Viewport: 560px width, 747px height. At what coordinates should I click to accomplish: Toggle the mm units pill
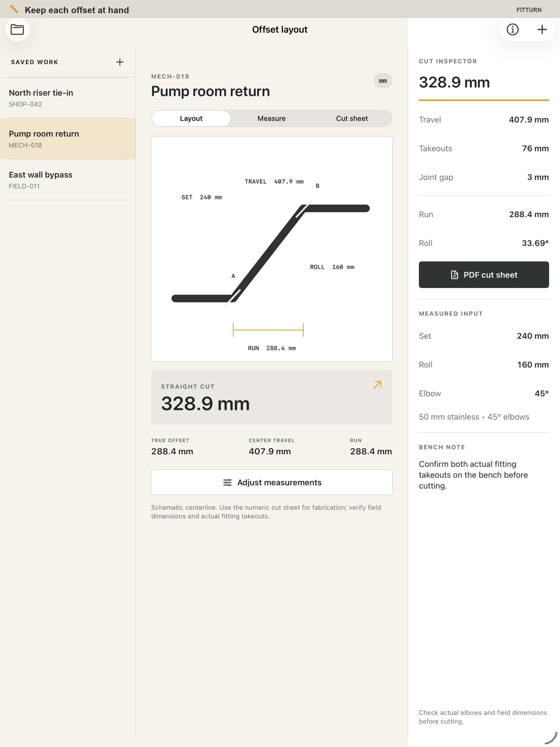click(x=383, y=81)
